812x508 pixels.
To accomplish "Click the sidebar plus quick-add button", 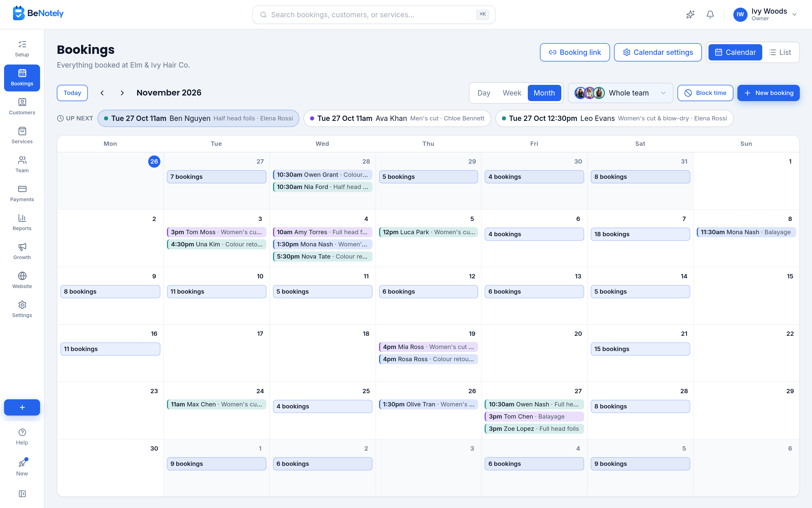I will pyautogui.click(x=22, y=407).
